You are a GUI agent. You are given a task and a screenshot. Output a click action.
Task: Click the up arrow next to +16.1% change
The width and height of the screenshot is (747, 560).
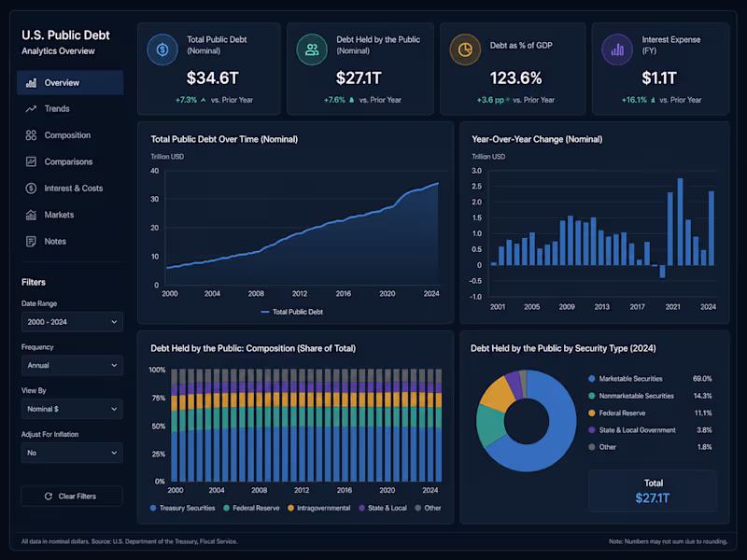[653, 100]
